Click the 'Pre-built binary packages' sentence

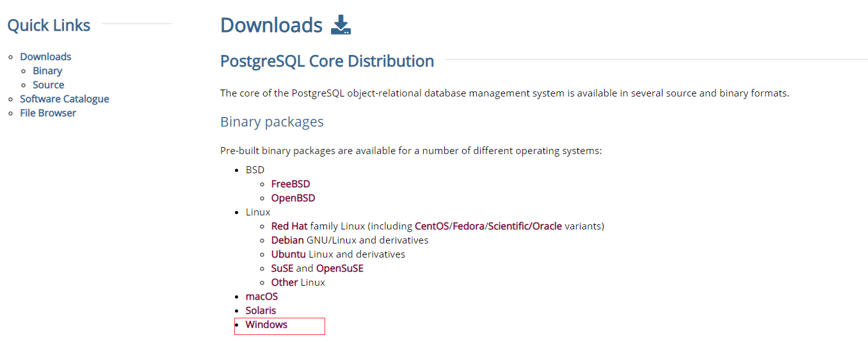411,152
